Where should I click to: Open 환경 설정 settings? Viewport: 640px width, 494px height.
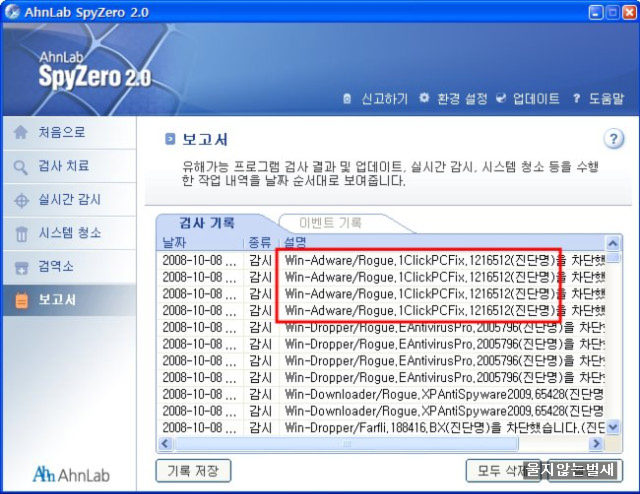(x=462, y=98)
